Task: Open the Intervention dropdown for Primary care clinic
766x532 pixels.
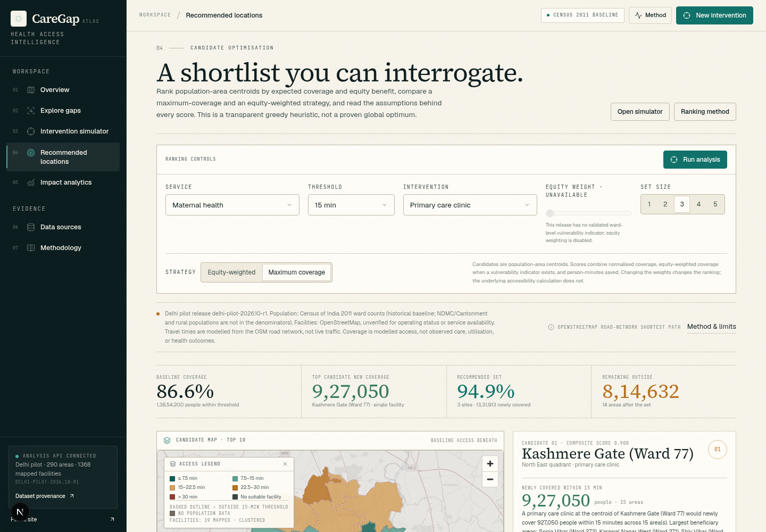Action: point(470,205)
